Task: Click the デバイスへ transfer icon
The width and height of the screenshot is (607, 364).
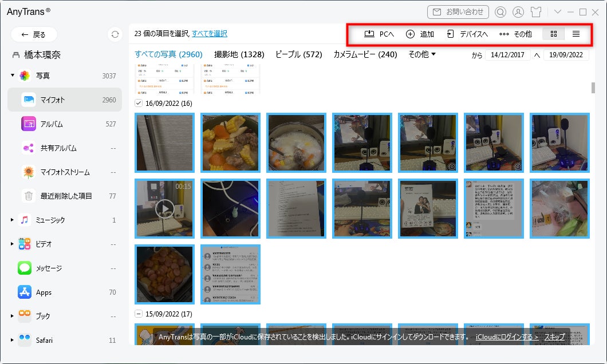Action: pos(450,34)
